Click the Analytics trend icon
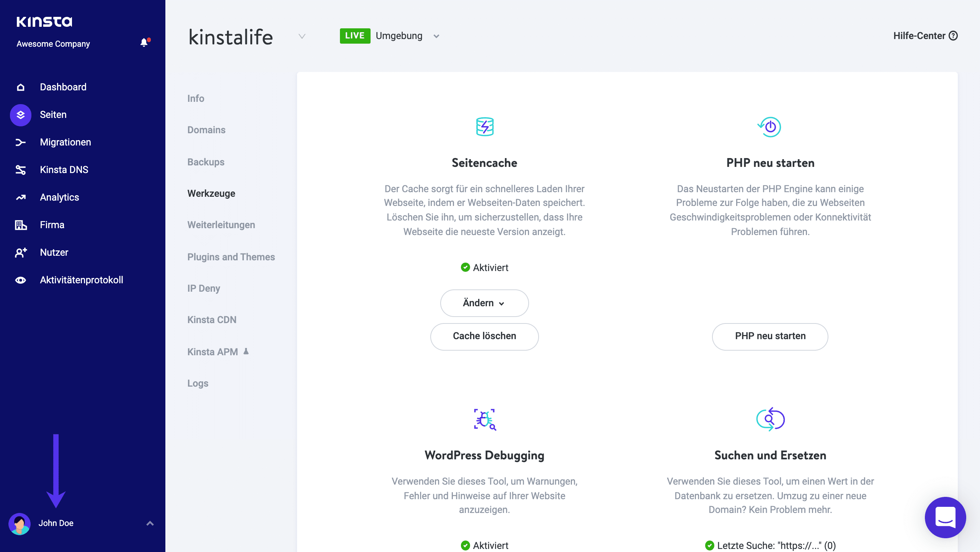This screenshot has width=980, height=552. pos(21,198)
